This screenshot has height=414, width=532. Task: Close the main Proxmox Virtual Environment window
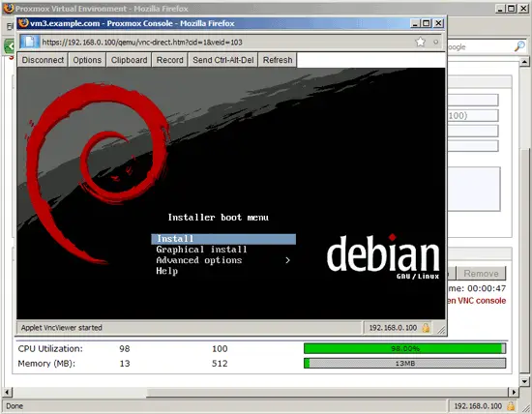coord(524,9)
